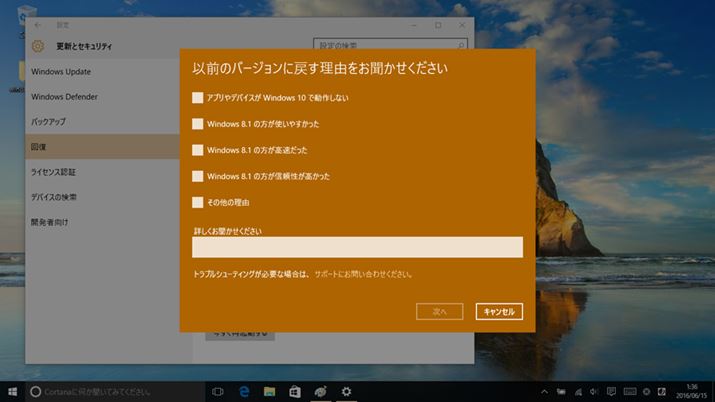
Task: Click the '次へ' button
Action: (x=440, y=312)
